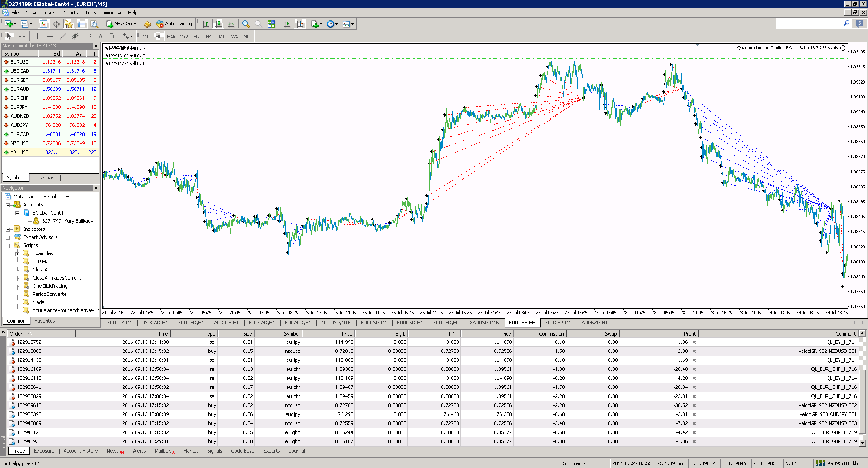Switch chart to bar chart style
This screenshot has width=868, height=468.
[206, 24]
